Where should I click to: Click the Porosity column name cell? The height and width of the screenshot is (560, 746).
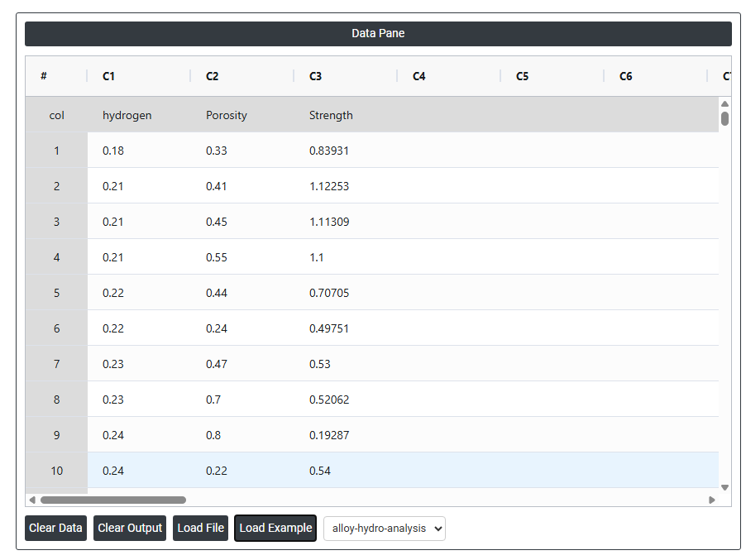tap(241, 115)
